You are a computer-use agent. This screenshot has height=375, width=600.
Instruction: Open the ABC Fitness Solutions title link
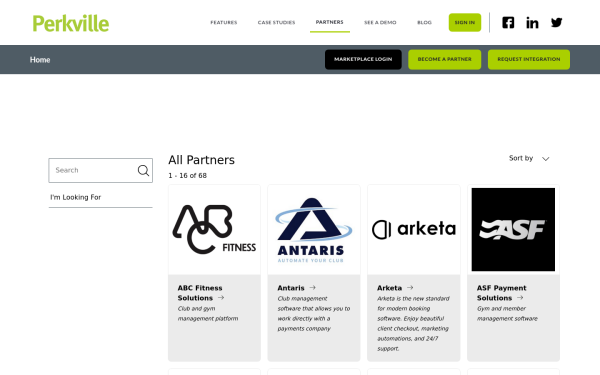(x=200, y=293)
